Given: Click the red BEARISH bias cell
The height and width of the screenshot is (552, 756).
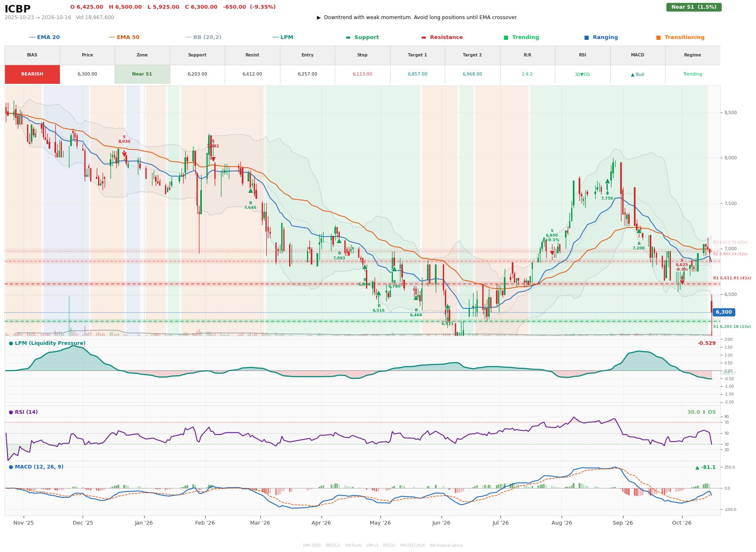Looking at the screenshot, I should pos(32,74).
